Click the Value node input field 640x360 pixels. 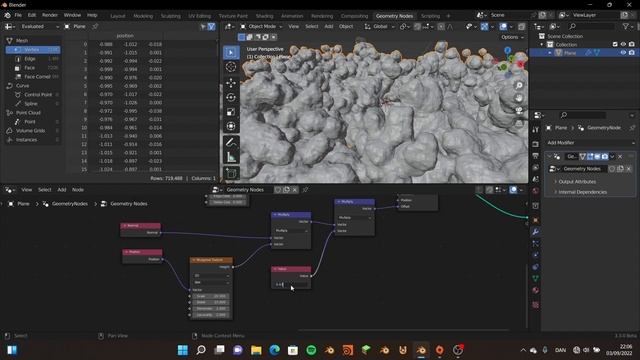tap(291, 284)
